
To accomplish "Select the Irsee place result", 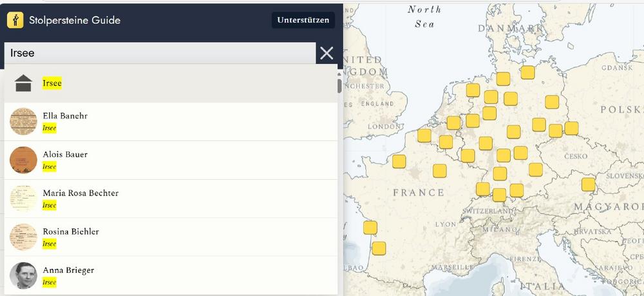I will pyautogui.click(x=52, y=83).
